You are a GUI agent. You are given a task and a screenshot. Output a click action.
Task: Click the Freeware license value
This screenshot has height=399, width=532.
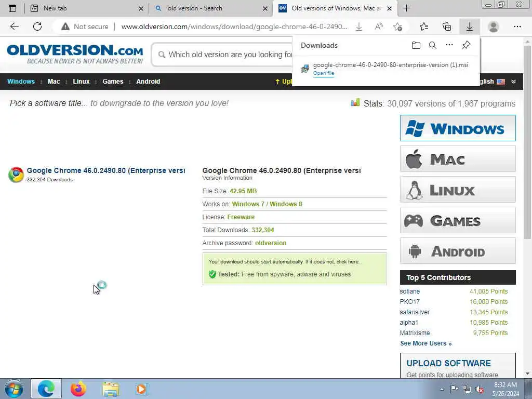click(241, 217)
